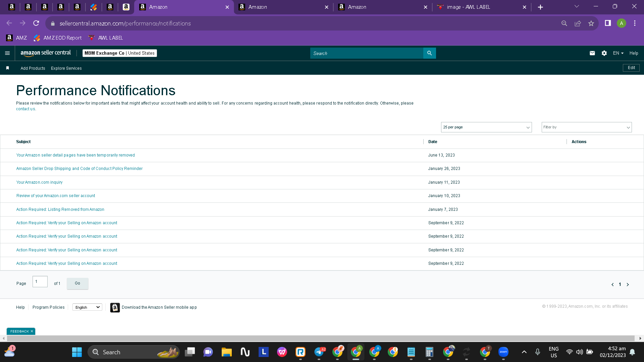Open Review of your seller account notification
This screenshot has height=362, width=644.
(56, 196)
